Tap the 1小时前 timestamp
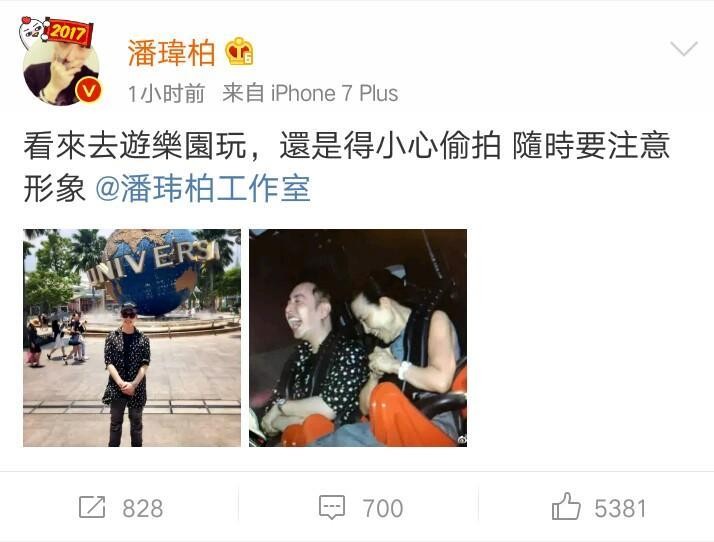Screen dimensions: 714x542 coord(166,94)
